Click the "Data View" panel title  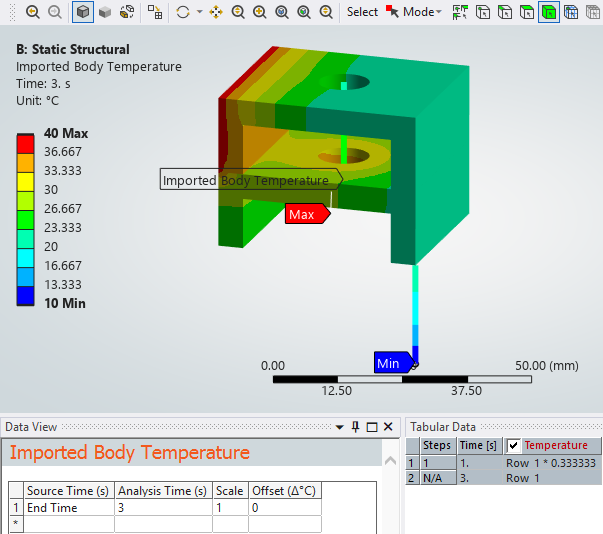pos(31,427)
